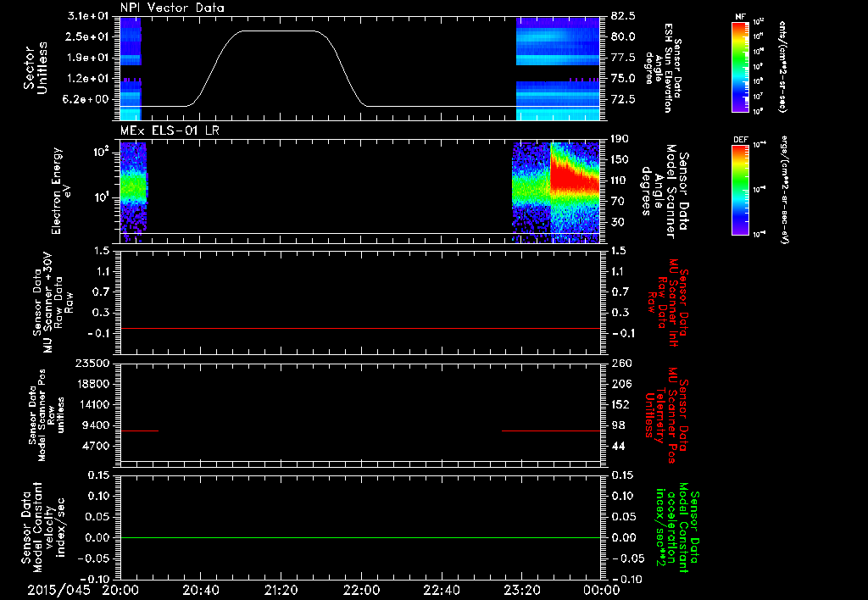Select the 'NPI Vector Data' panel title
The image size is (868, 600).
tap(172, 8)
